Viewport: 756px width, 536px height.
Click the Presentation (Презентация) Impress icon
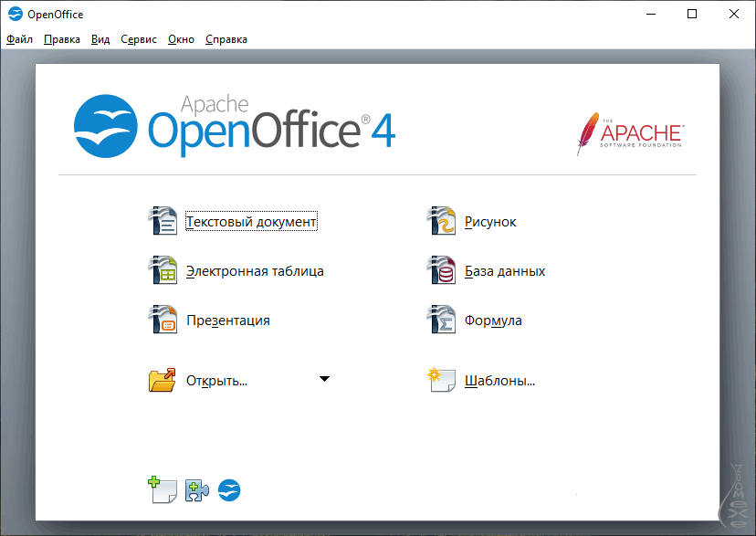163,319
